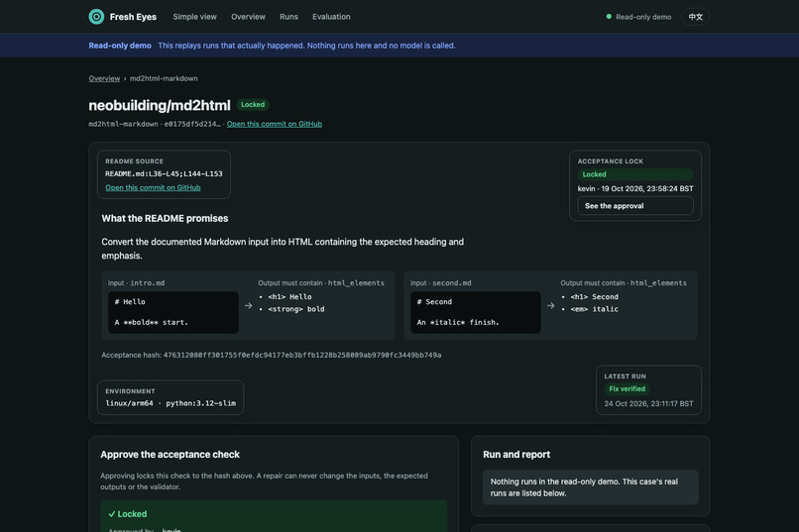Click the Fresh Eyes eye logo icon
799x532 pixels.
96,17
